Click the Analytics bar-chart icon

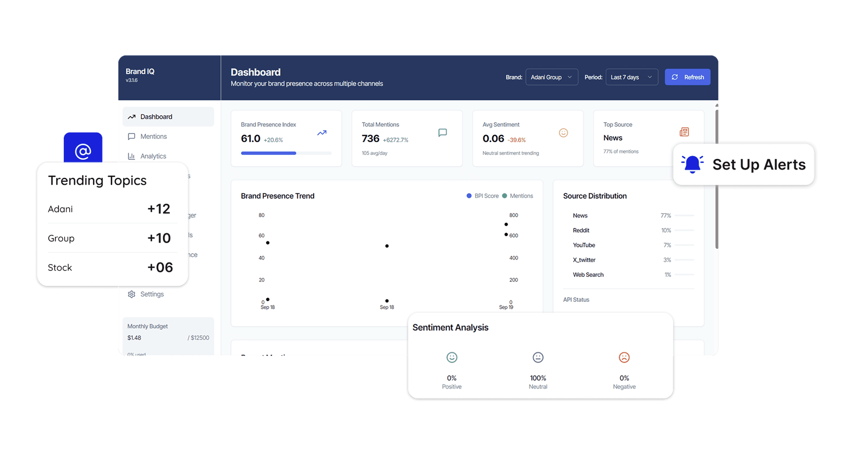pos(132,156)
